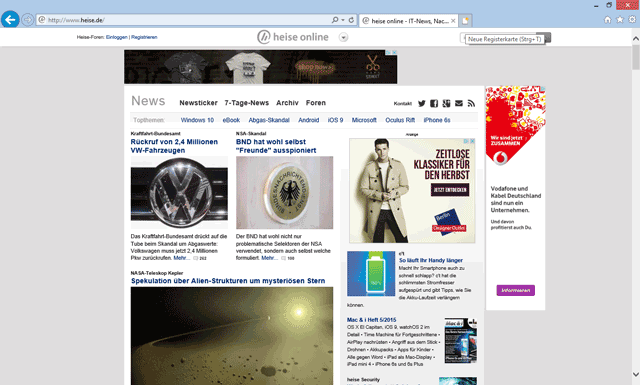The height and width of the screenshot is (385, 640).
Task: Click Jetzt entdecken button in fashion ad
Action: (x=450, y=190)
